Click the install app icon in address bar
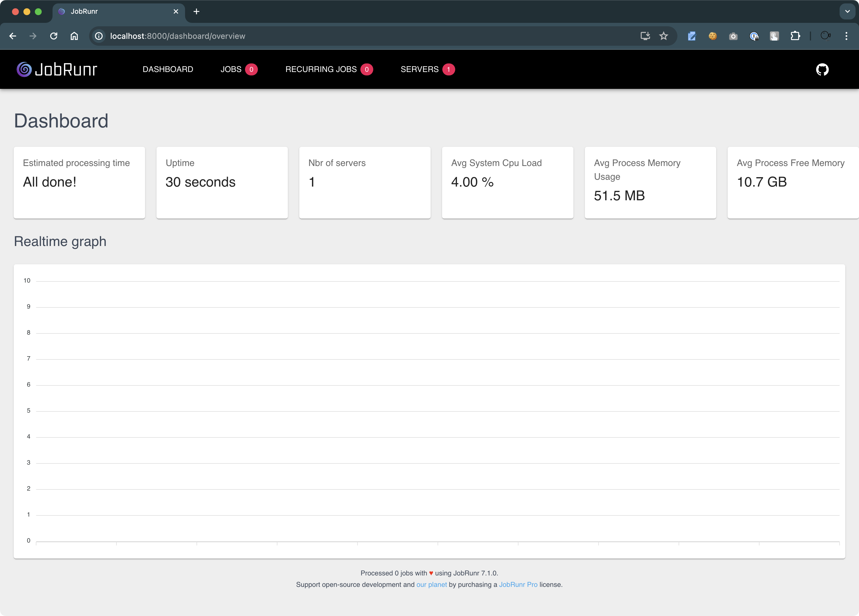 645,36
